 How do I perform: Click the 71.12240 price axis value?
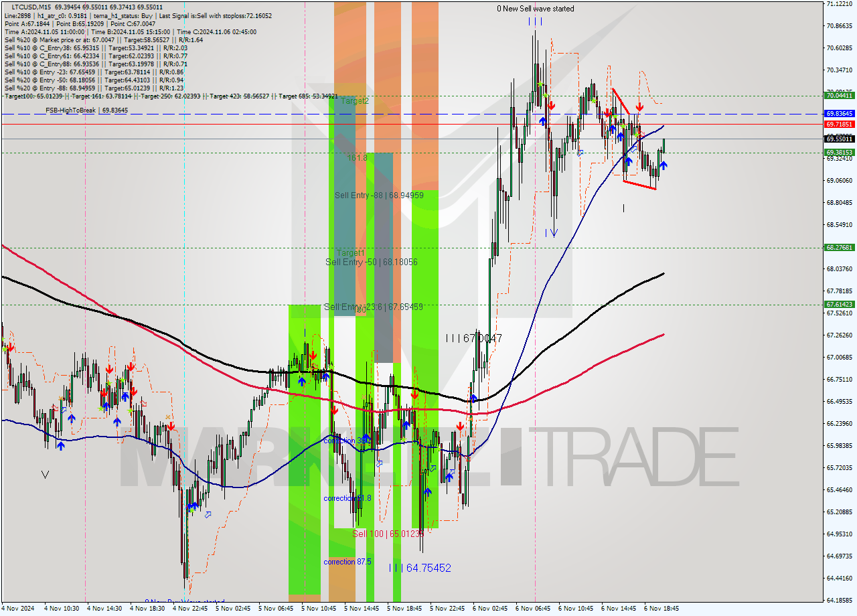[x=840, y=3]
